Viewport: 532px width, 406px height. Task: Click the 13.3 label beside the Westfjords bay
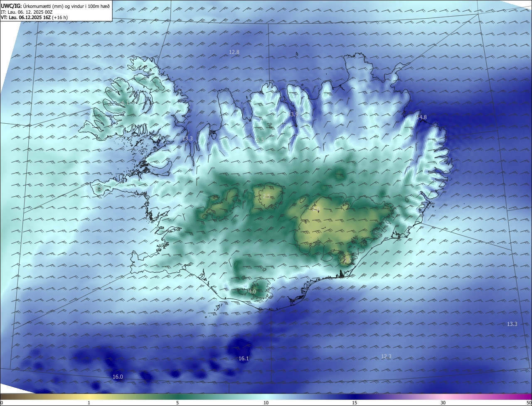[187, 138]
